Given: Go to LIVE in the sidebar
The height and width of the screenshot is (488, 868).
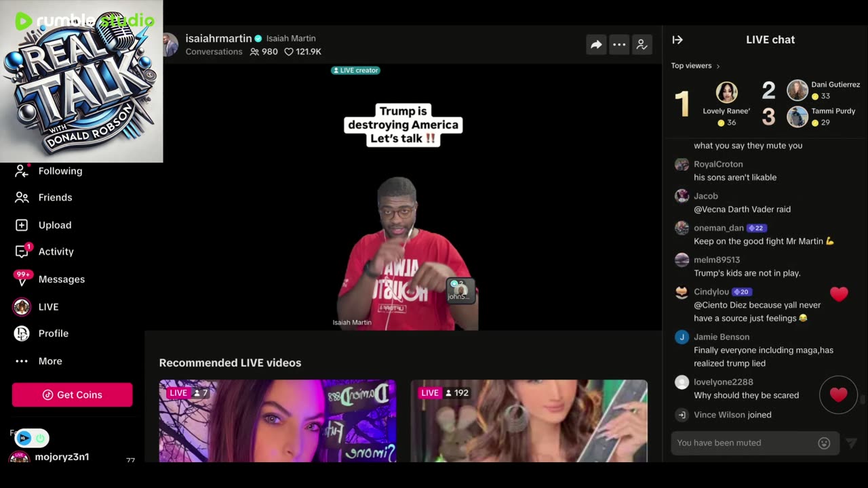Looking at the screenshot, I should pos(37,307).
